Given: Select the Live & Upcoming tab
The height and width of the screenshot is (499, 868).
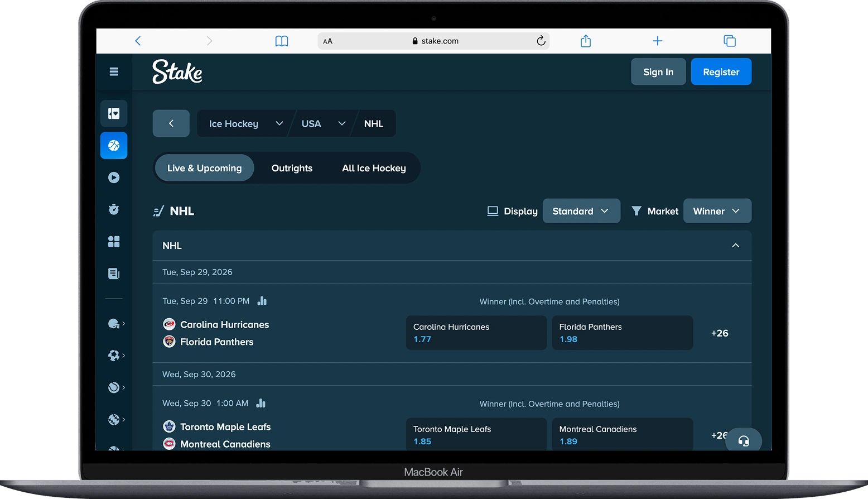Looking at the screenshot, I should pyautogui.click(x=205, y=168).
